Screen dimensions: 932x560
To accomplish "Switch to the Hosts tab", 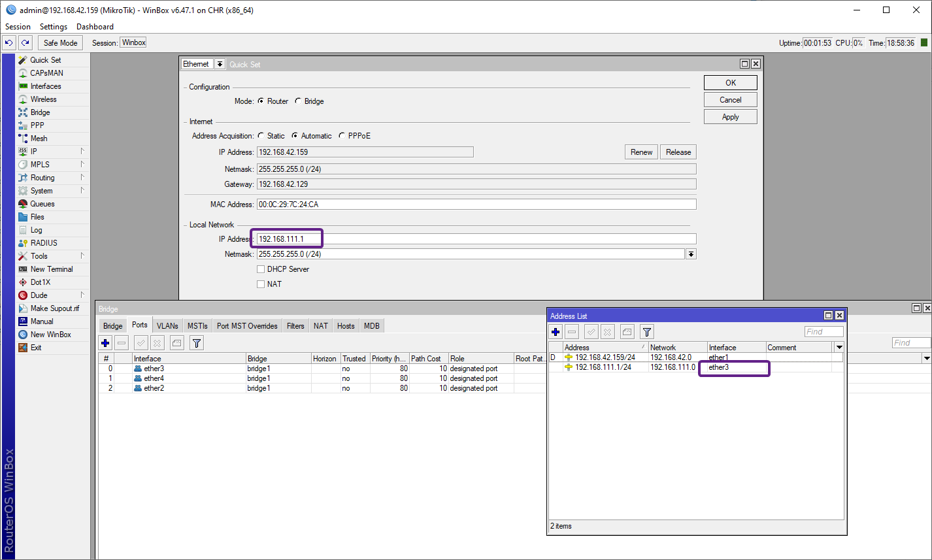I will pyautogui.click(x=346, y=325).
